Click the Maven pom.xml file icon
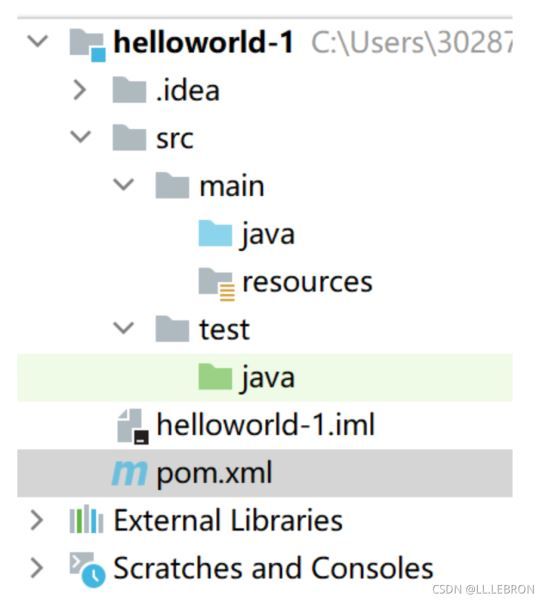Screen dimensions: 543x600 pyautogui.click(x=129, y=473)
